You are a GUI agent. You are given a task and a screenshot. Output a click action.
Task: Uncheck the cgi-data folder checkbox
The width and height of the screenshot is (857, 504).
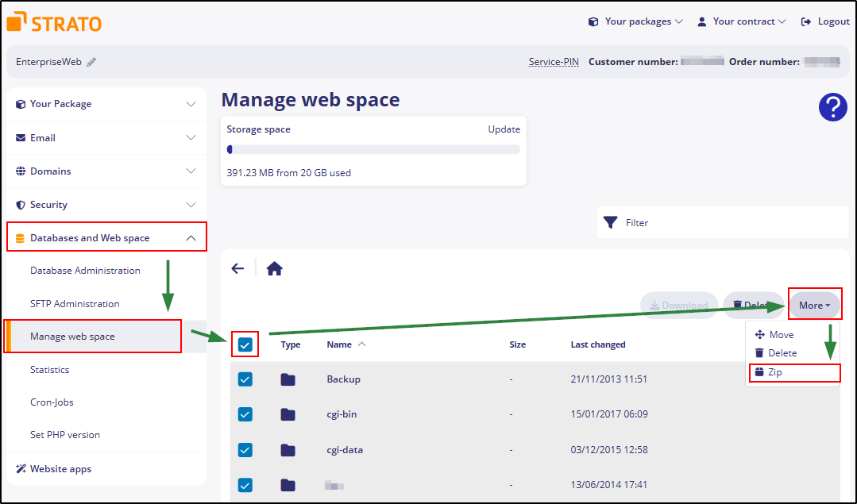coord(245,450)
